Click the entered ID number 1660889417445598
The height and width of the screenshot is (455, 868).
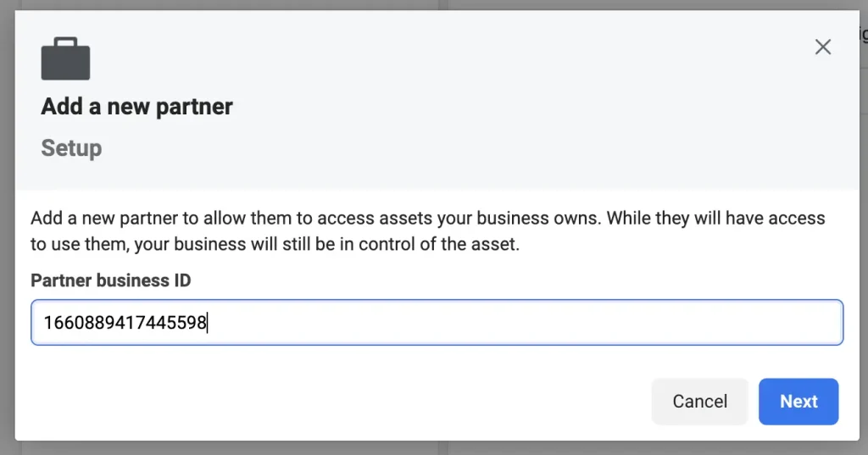(x=125, y=323)
